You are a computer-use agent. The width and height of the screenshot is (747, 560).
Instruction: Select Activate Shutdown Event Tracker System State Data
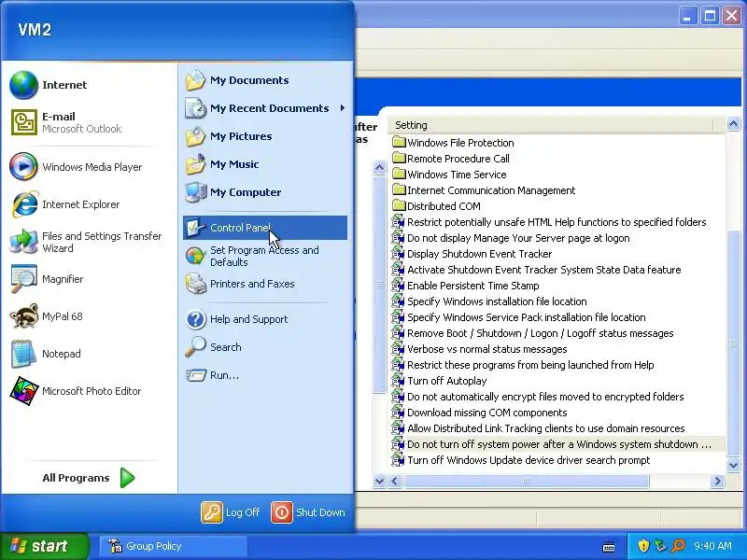(536, 270)
